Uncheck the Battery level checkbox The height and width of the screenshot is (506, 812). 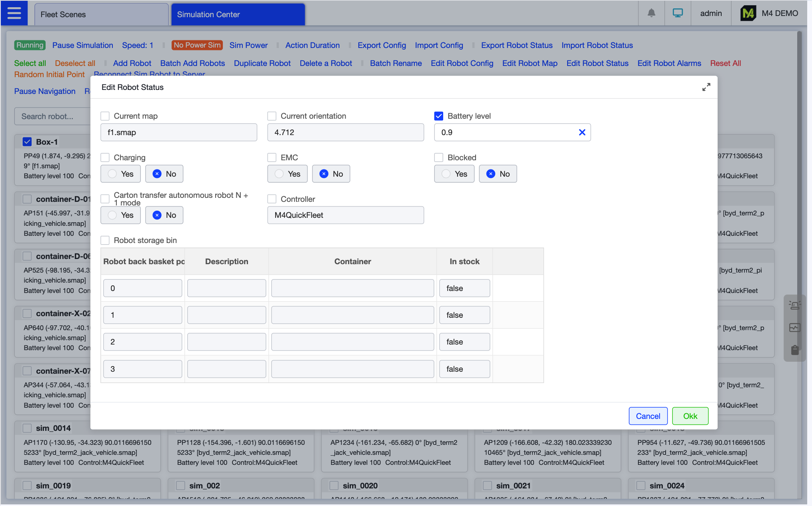439,116
